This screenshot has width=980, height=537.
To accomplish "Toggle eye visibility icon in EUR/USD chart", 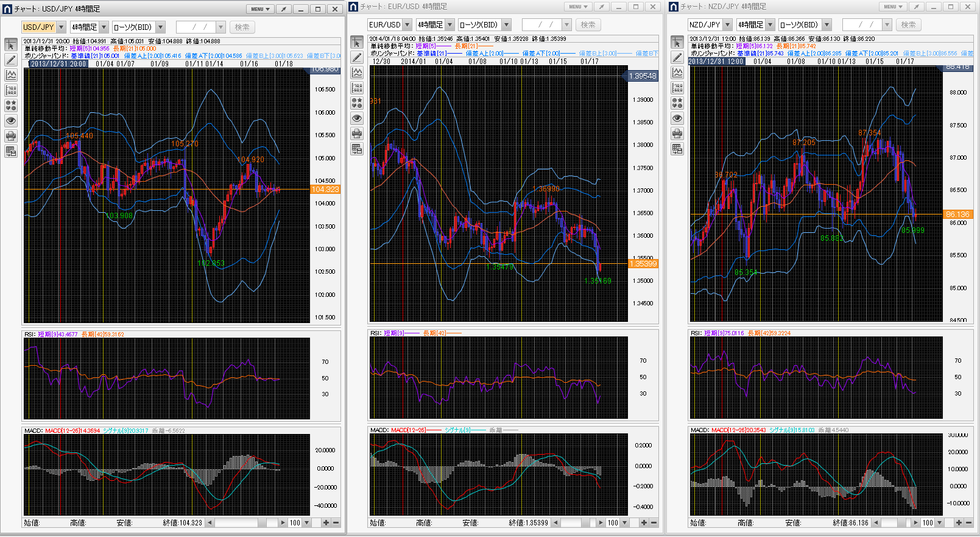I will (357, 118).
